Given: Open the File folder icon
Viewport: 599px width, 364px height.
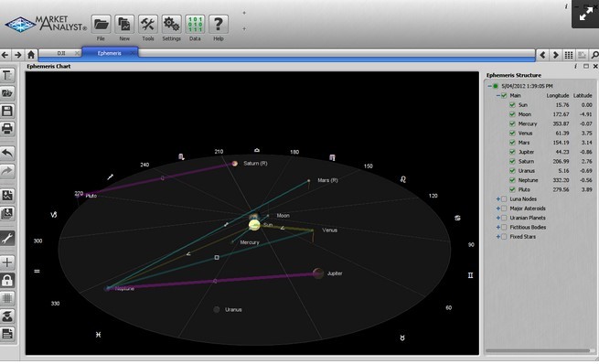Looking at the screenshot, I should (x=101, y=25).
